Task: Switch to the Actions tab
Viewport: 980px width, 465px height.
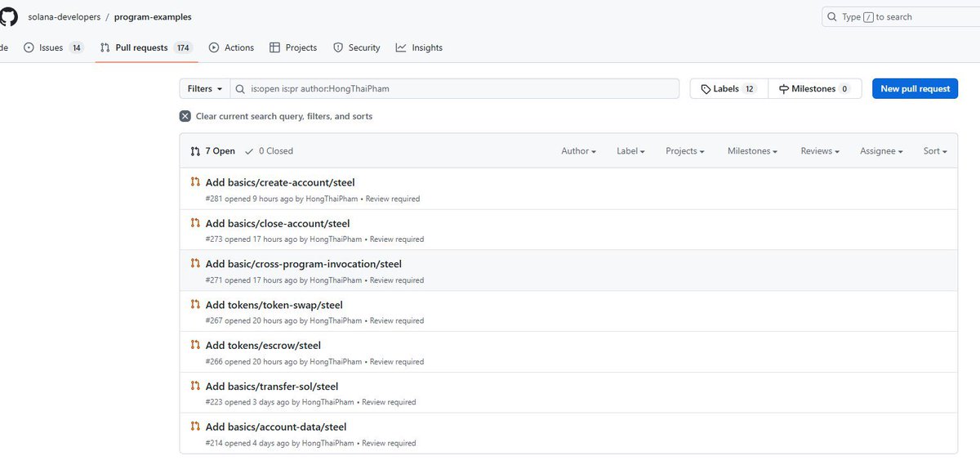Action: [x=231, y=47]
